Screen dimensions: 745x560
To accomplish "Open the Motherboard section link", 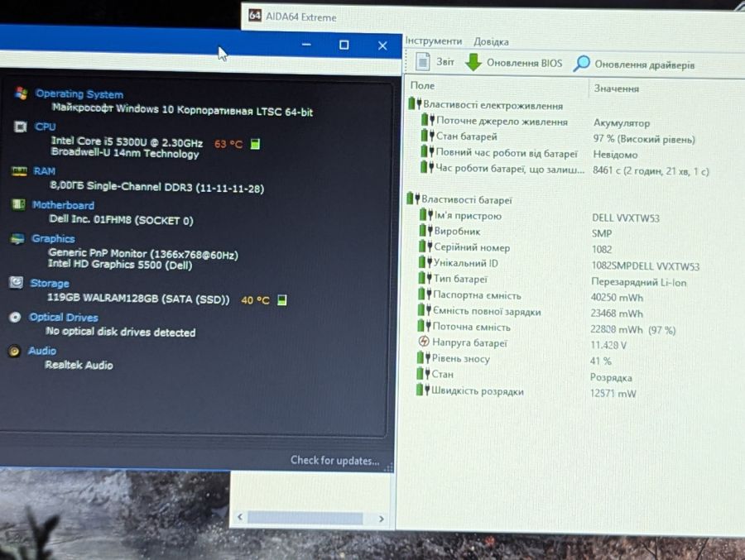I will [x=63, y=205].
